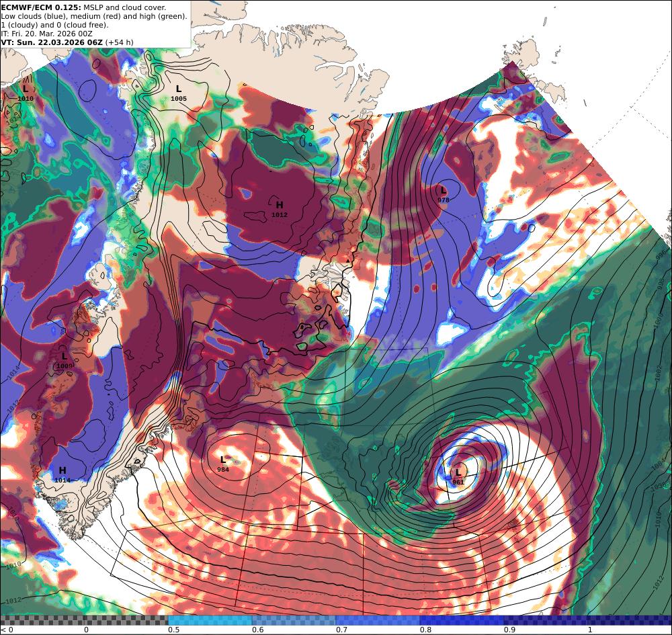This screenshot has width=672, height=635.
Task: Pick the low pressure center labeled 978
Action: 443,194
